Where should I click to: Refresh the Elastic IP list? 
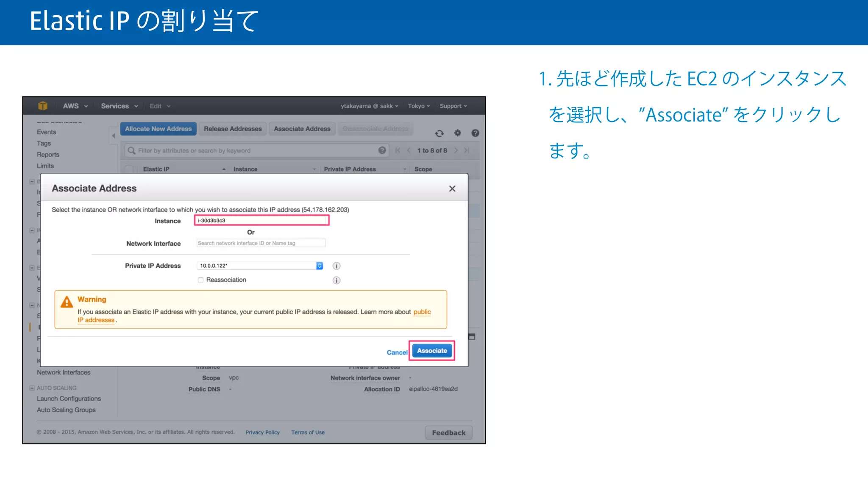[x=440, y=133]
